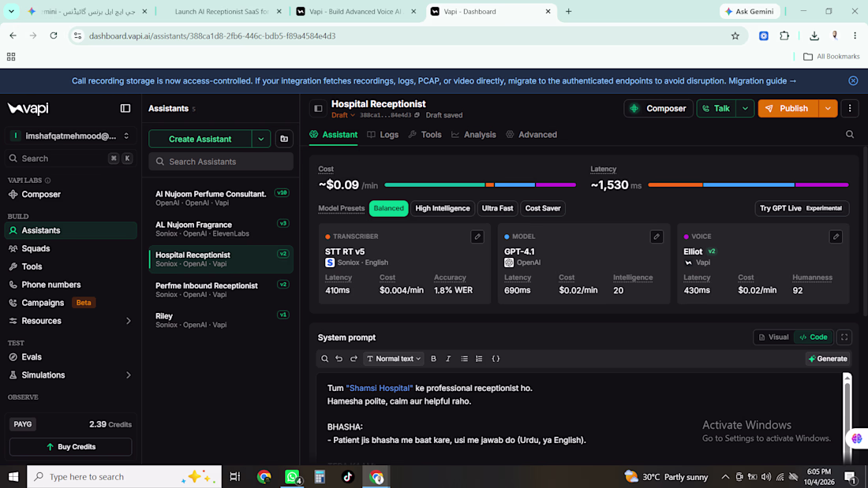The height and width of the screenshot is (488, 868).
Task: Undo the last system prompt edit
Action: tap(339, 359)
